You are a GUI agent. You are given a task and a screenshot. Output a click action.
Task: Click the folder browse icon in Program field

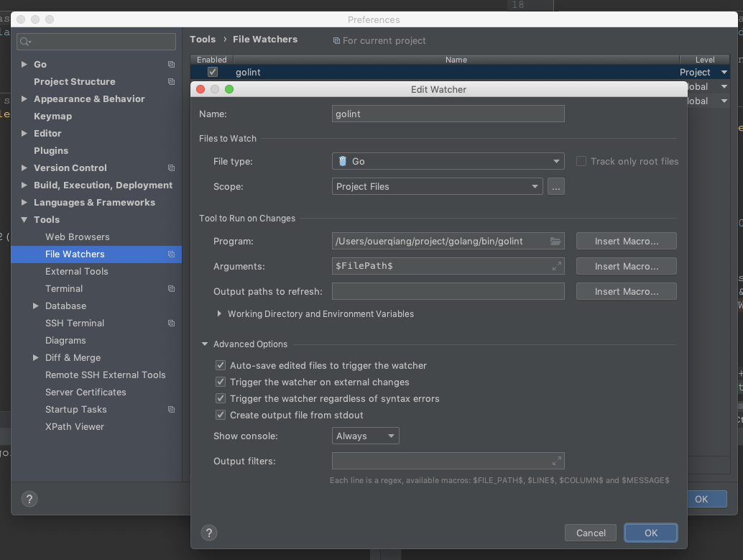point(555,241)
